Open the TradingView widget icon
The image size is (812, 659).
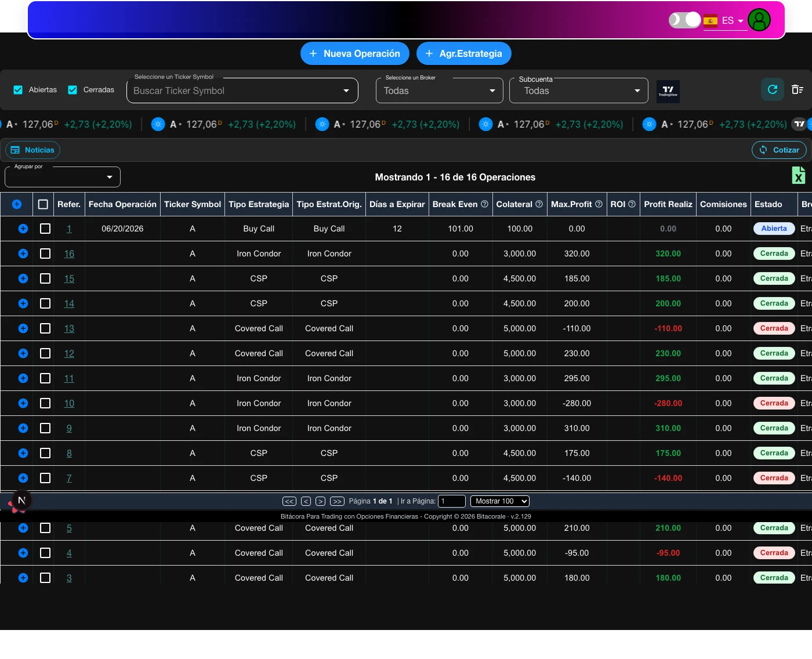click(668, 91)
